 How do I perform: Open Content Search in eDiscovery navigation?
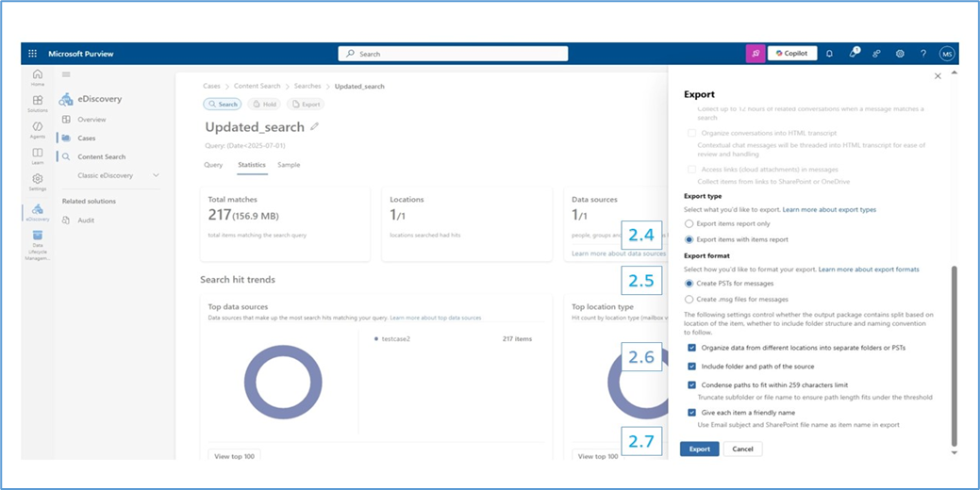click(101, 156)
